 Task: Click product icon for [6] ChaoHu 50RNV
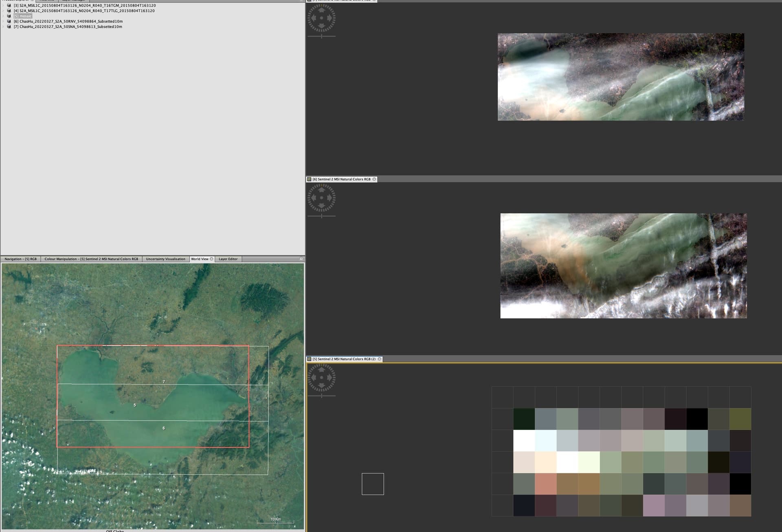click(x=9, y=21)
